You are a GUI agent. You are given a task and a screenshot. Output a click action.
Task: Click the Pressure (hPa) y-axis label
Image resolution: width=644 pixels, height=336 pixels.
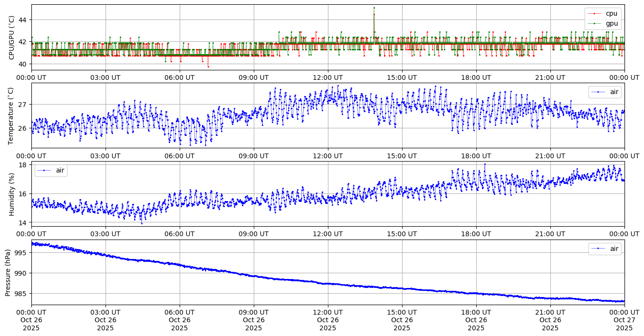point(8,272)
